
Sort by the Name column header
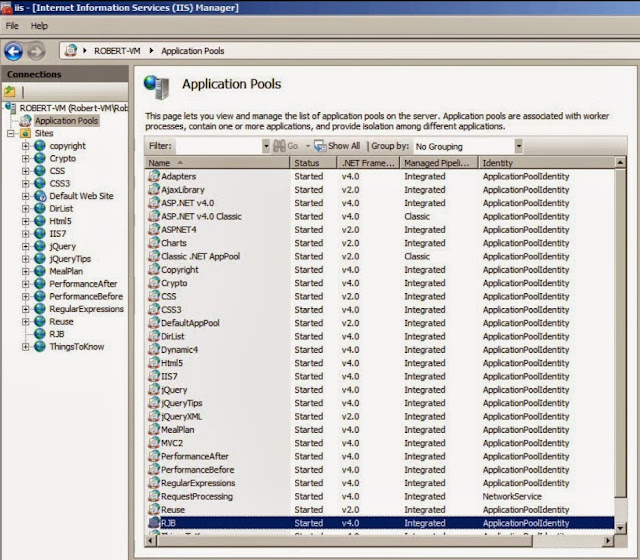217,163
